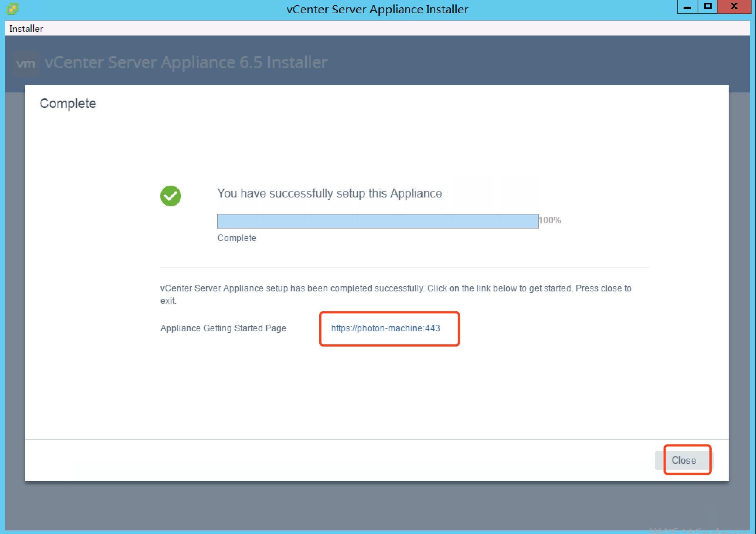Screen dimensions: 756x534
Task: Open the Installer menu
Action: 26,28
